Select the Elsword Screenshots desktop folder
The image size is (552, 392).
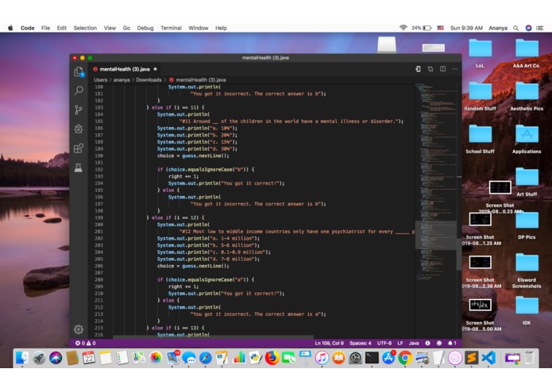point(527,270)
